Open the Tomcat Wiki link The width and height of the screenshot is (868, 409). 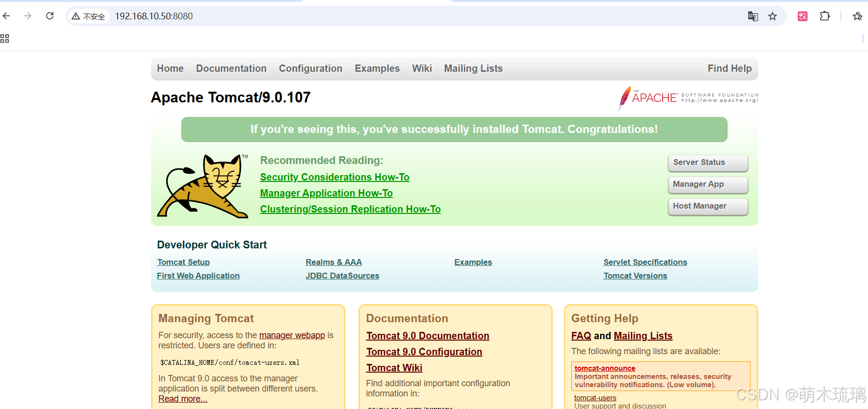394,368
